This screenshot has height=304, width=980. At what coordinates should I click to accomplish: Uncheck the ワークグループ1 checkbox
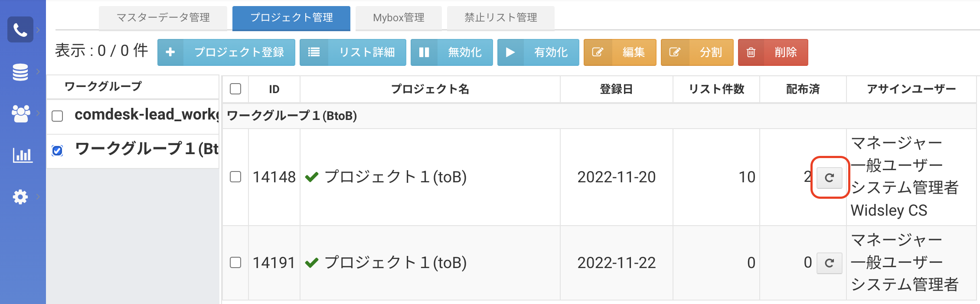pyautogui.click(x=57, y=150)
